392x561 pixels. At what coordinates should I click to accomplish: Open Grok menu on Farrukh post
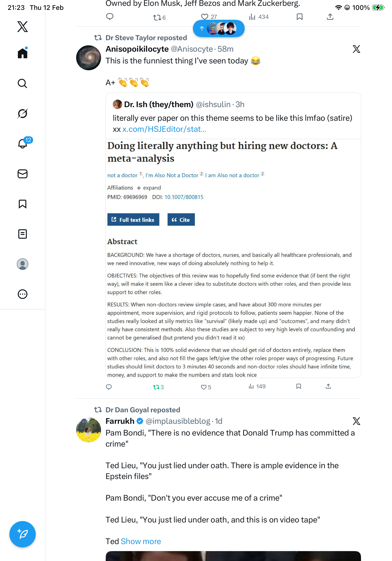click(356, 421)
